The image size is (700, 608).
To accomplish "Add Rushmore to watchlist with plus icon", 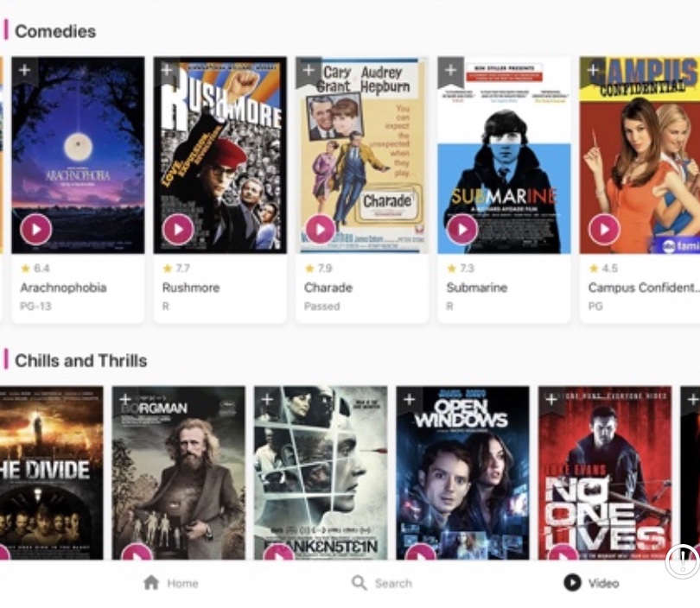I will click(x=167, y=70).
